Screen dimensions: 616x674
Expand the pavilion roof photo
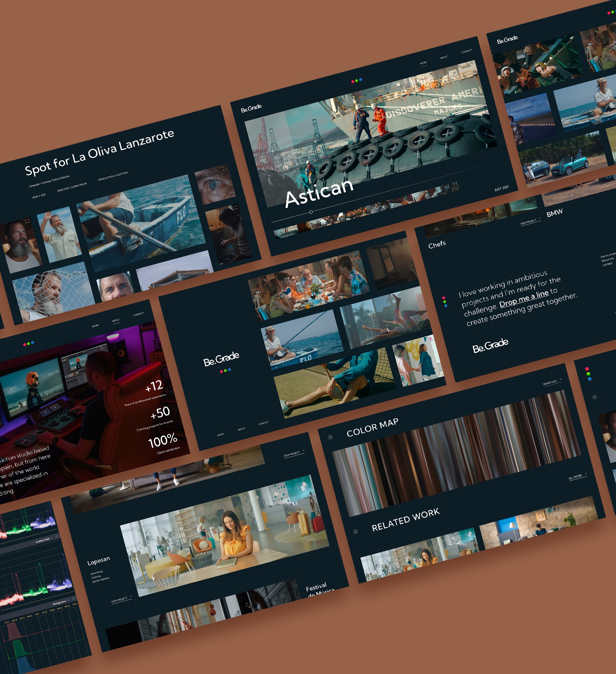pos(205,255)
